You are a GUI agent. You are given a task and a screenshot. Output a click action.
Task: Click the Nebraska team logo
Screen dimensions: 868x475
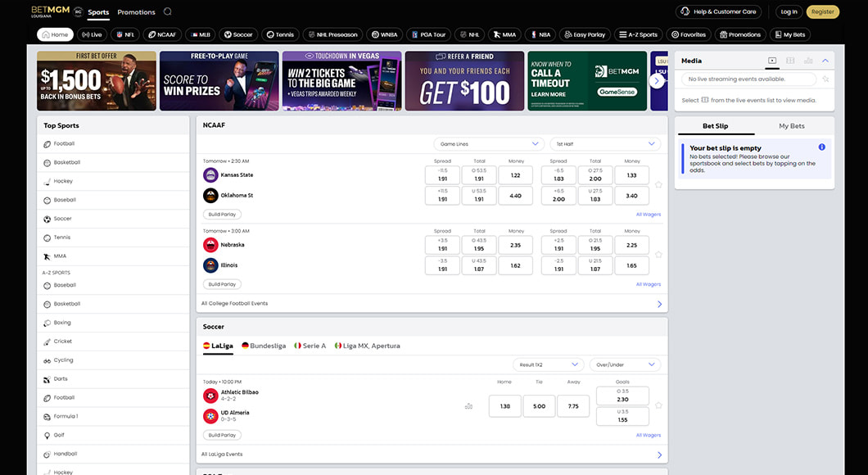point(210,245)
